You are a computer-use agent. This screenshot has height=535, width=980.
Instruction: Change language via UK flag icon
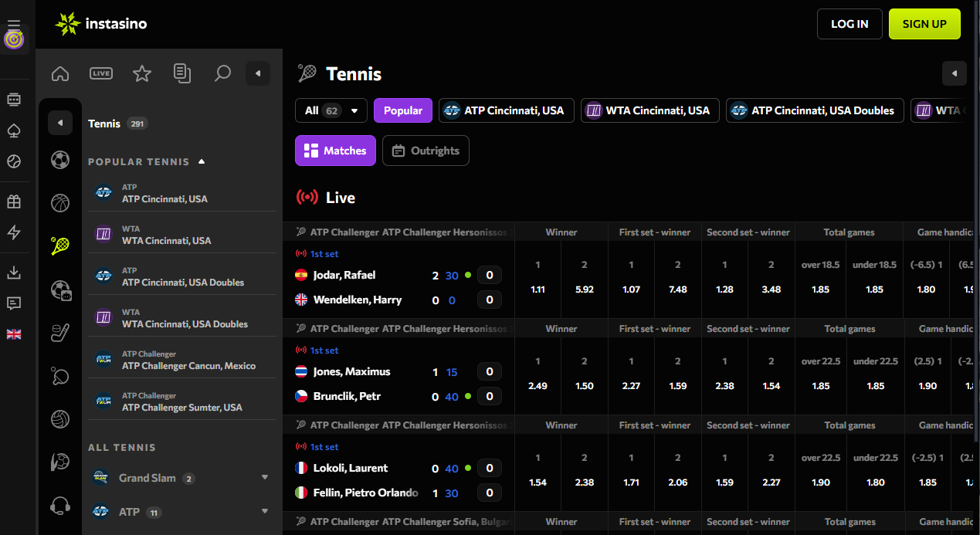14,334
